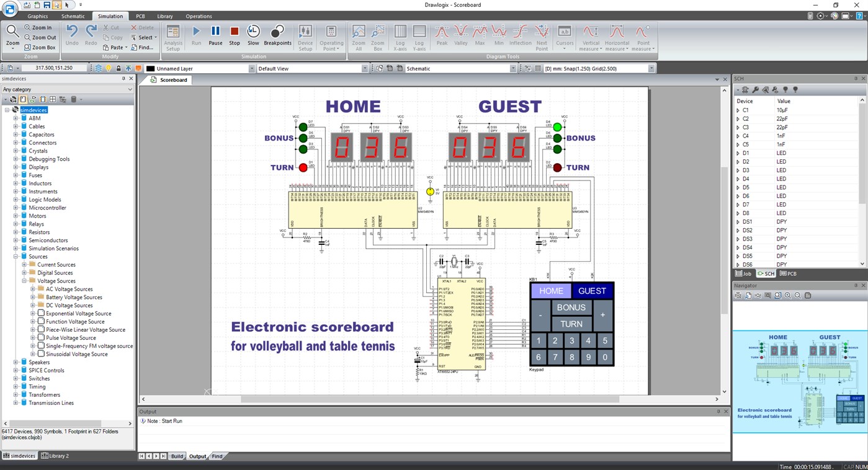The image size is (868, 470).
Task: Toggle the lock icon on the layer toolbar
Action: (119, 68)
